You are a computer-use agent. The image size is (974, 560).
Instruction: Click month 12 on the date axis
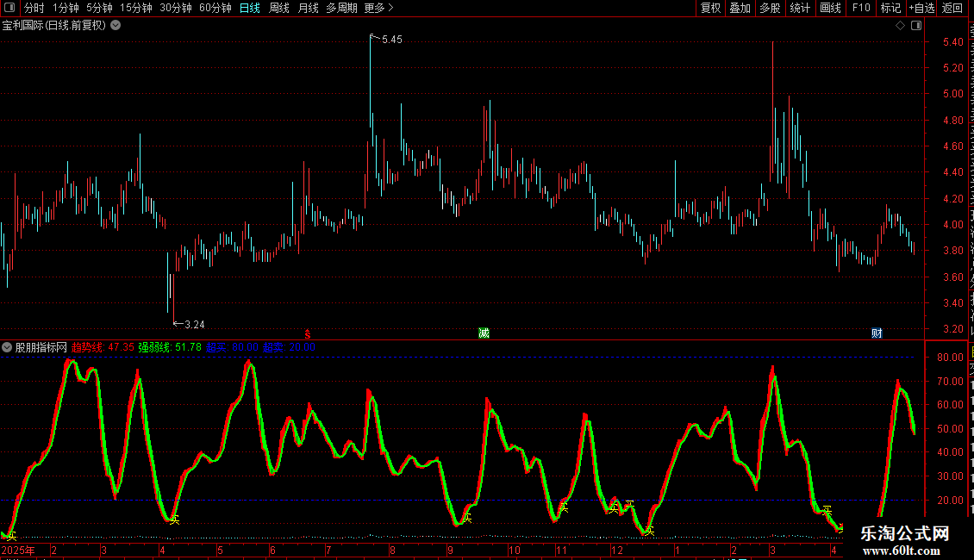tap(617, 551)
